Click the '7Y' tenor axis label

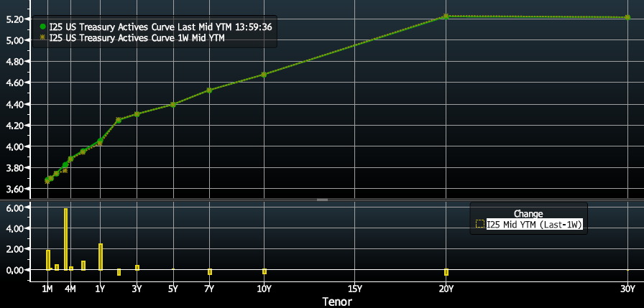coord(209,289)
